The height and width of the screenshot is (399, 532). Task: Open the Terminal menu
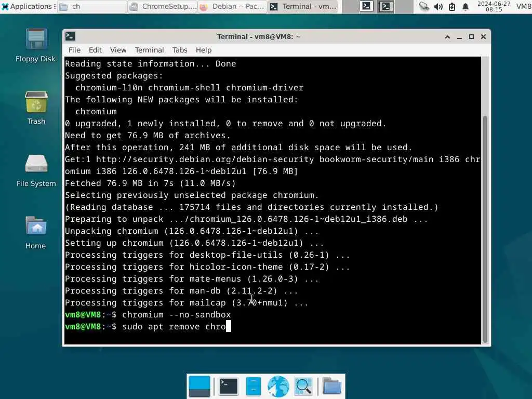point(149,50)
